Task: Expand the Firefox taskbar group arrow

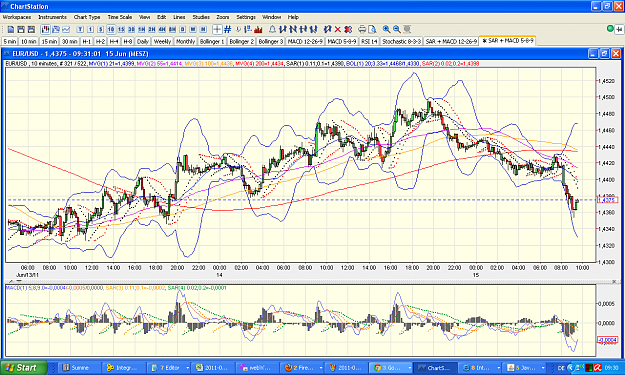Action: [320, 368]
